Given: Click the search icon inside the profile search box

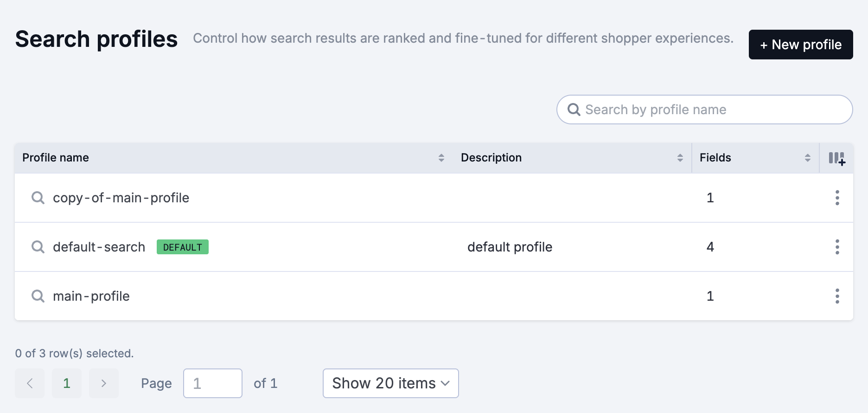Looking at the screenshot, I should click(x=574, y=110).
